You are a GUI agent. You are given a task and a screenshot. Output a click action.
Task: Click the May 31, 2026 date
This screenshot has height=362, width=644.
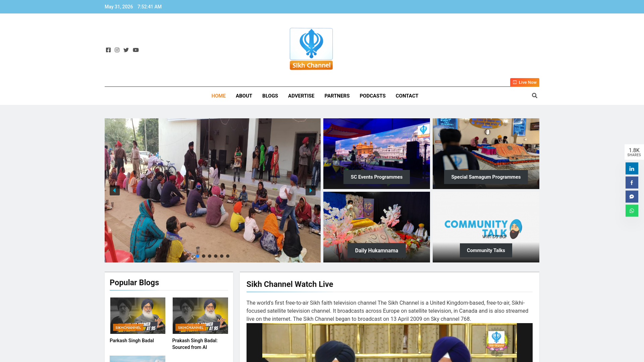coord(119,7)
